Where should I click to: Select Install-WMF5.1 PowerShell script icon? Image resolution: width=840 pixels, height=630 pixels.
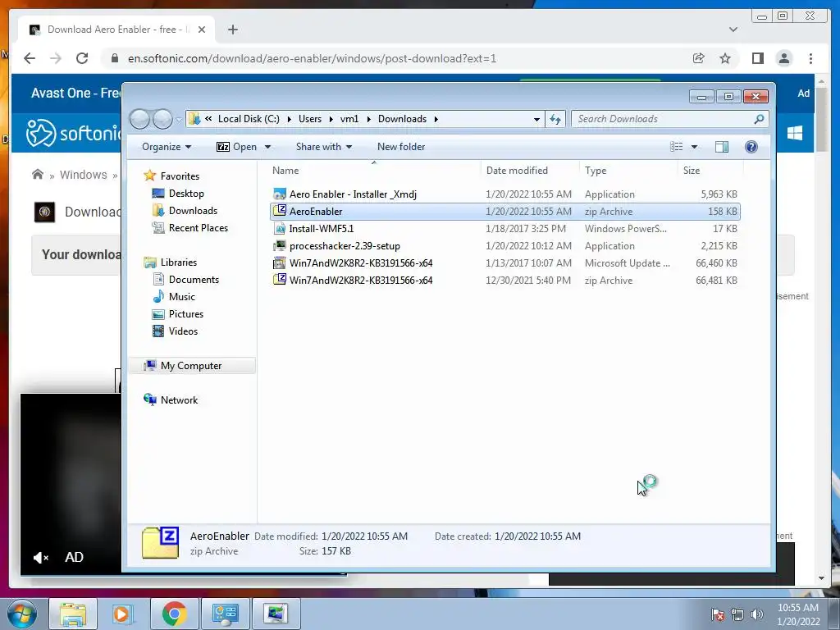tap(280, 229)
